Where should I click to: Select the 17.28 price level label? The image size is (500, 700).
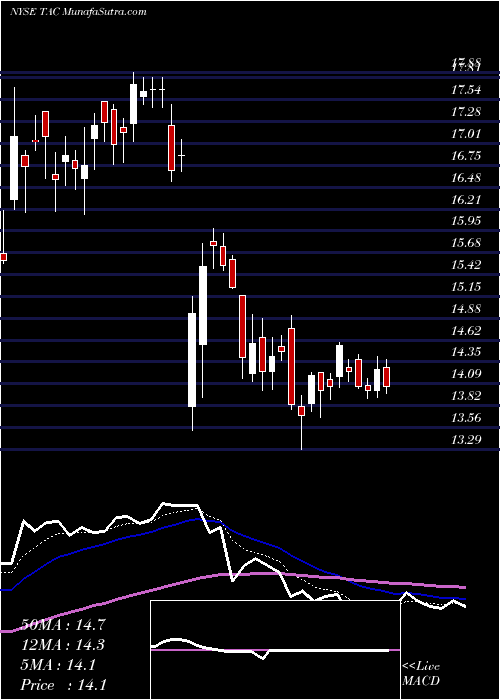[x=466, y=112]
